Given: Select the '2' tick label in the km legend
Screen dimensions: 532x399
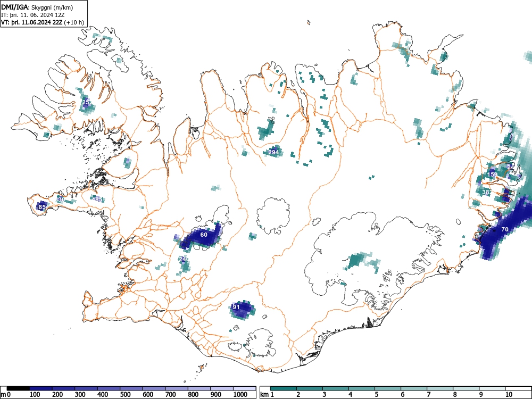Looking at the screenshot, I should (x=298, y=395).
